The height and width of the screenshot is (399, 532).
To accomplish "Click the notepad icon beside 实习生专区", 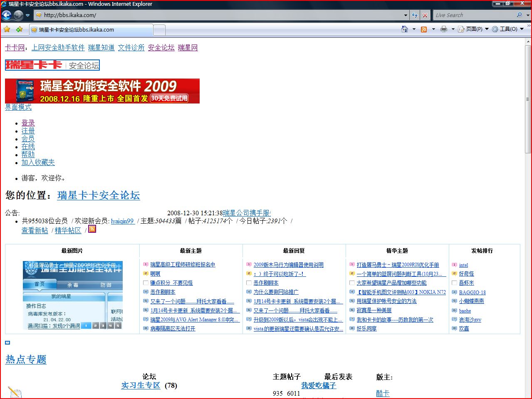I will [x=15, y=393].
